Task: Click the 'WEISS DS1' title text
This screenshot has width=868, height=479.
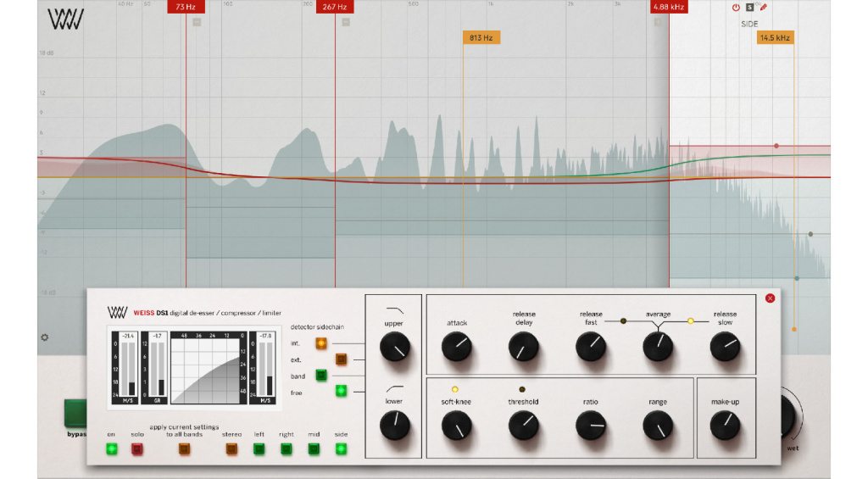Action: pos(151,313)
